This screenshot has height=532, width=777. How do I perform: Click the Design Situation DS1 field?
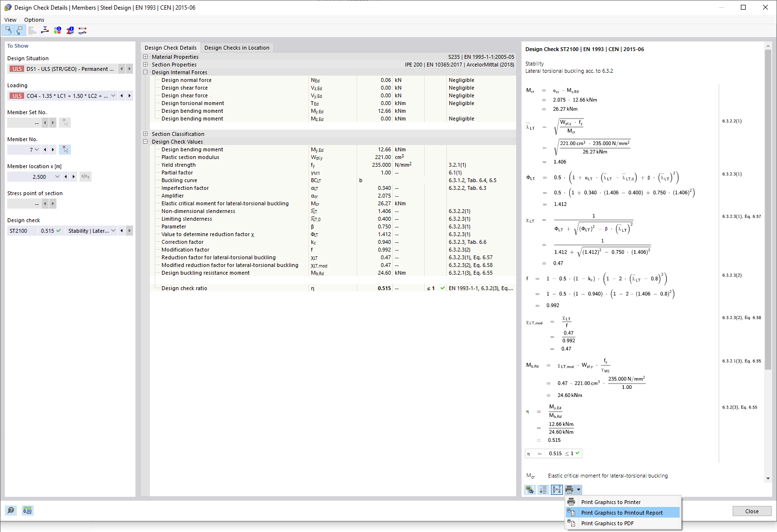pos(63,69)
